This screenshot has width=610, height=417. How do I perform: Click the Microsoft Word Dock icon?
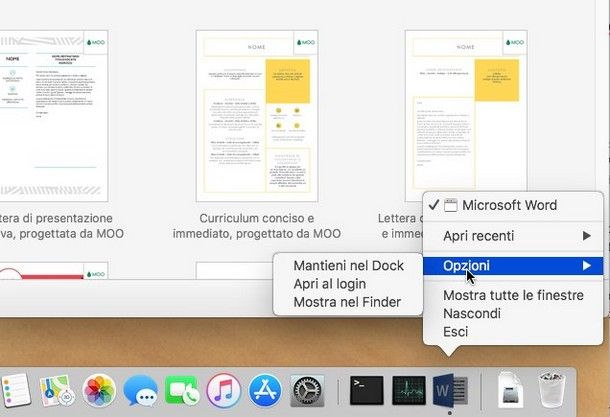(450, 390)
